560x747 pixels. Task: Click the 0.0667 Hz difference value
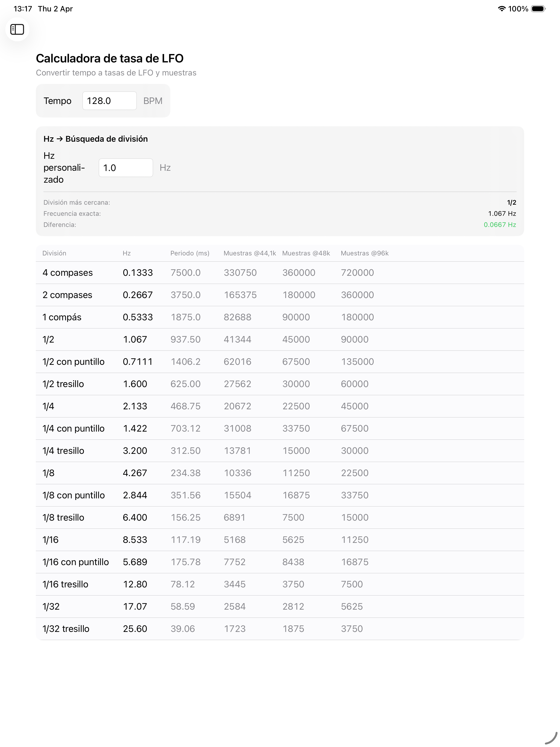click(499, 224)
